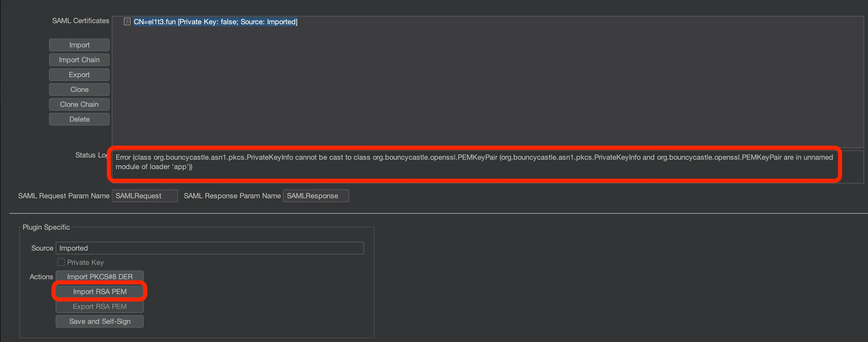
Task: Click inside the Status Log area
Action: 472,165
